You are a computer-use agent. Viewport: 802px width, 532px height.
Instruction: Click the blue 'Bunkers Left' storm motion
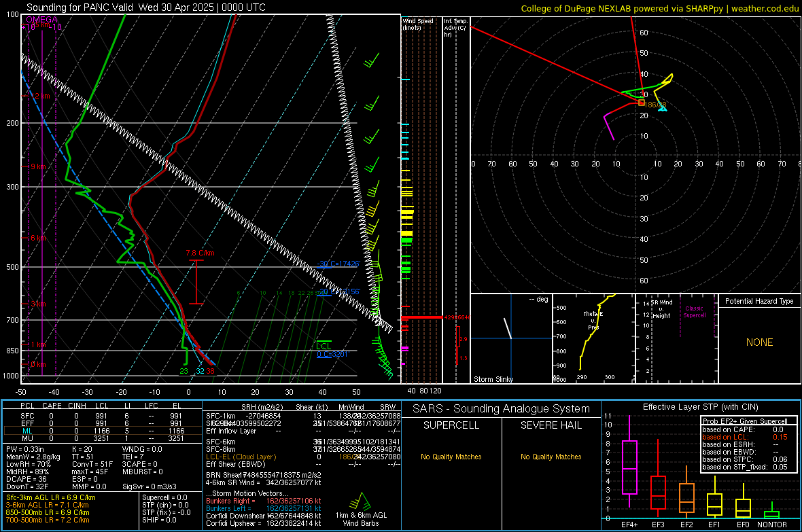click(264, 508)
